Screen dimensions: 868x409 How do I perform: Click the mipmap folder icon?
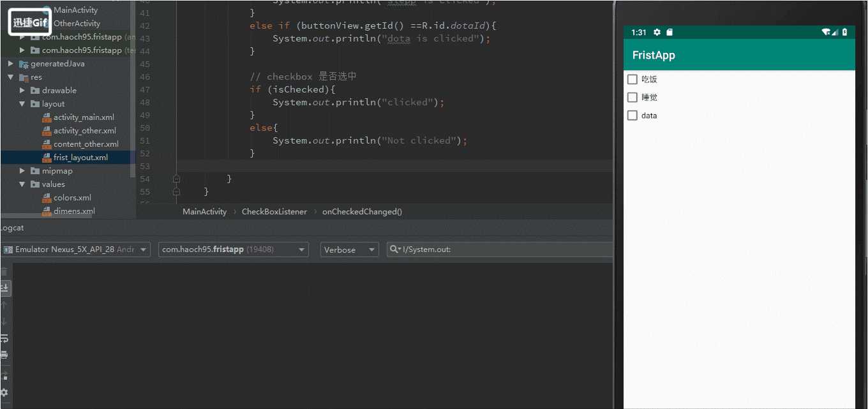click(x=35, y=171)
